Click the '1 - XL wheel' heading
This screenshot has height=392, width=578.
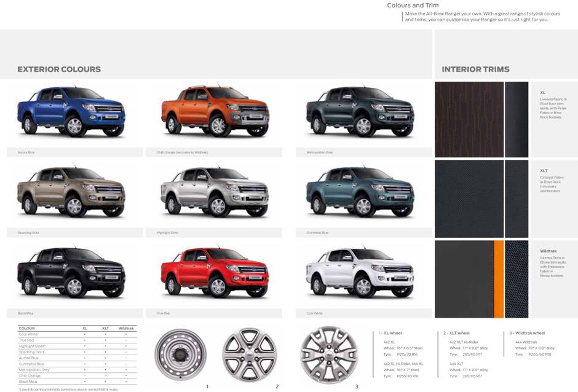[390, 333]
